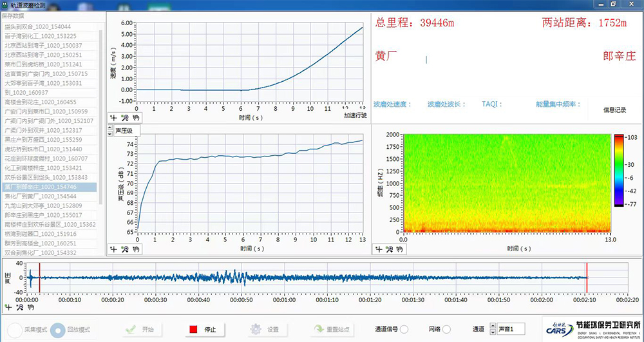Select 广渠门内到广渠门外_1020_152107 record
This screenshot has height=342, width=644.
(49, 121)
